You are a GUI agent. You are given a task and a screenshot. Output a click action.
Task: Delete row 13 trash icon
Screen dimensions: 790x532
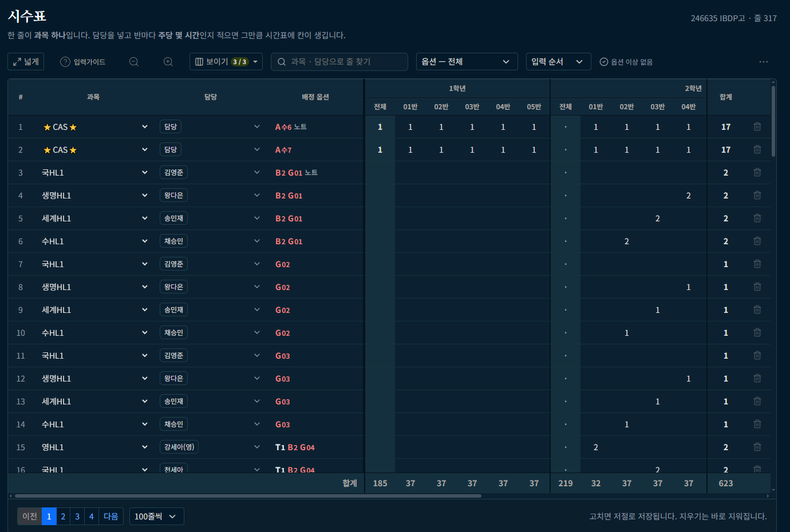757,402
